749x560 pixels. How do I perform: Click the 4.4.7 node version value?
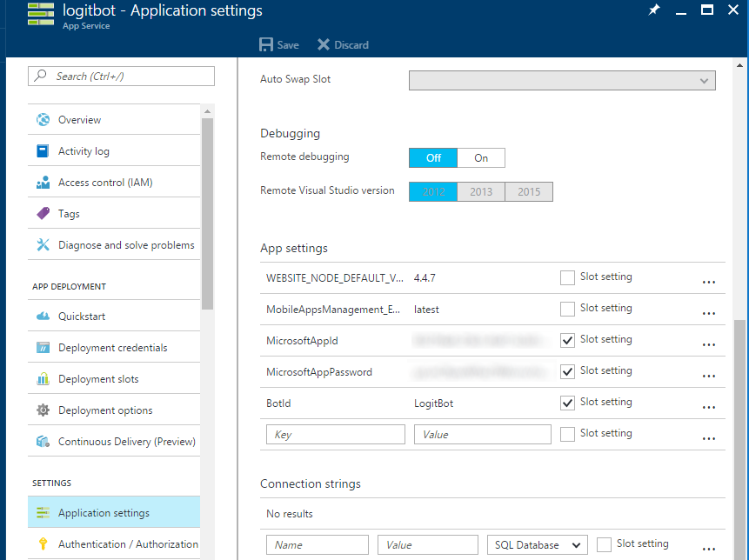tap(425, 278)
